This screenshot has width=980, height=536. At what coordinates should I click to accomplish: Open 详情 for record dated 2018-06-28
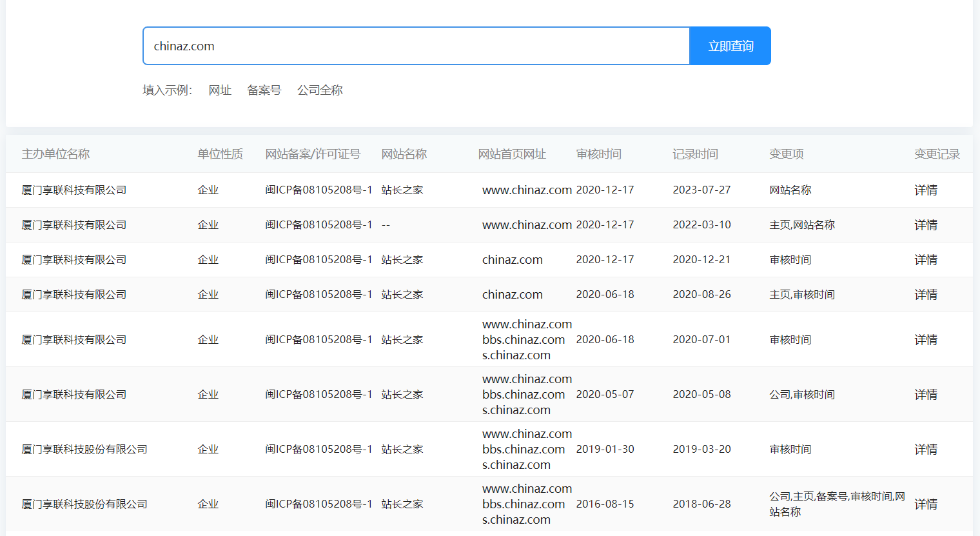pyautogui.click(x=926, y=504)
